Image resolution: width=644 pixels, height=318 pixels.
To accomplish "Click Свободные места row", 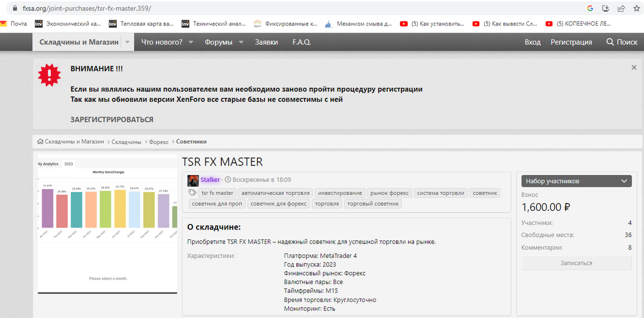I will pyautogui.click(x=577, y=235).
